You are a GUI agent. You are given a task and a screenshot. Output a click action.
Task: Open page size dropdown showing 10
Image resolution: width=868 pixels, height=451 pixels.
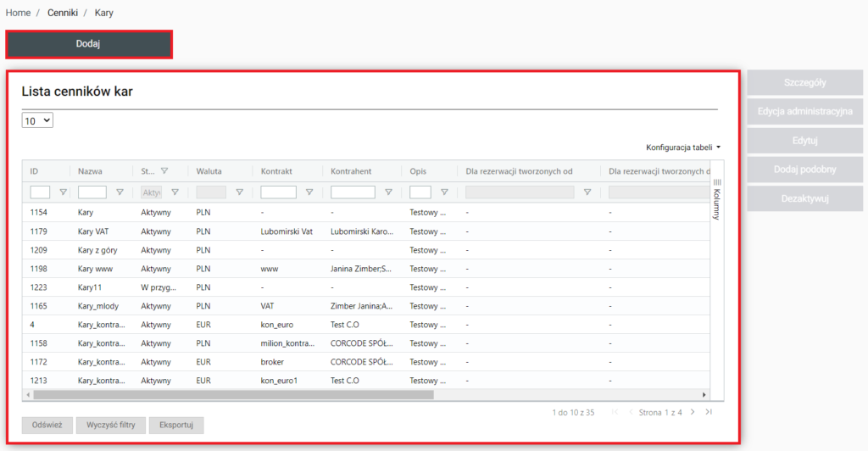(37, 121)
